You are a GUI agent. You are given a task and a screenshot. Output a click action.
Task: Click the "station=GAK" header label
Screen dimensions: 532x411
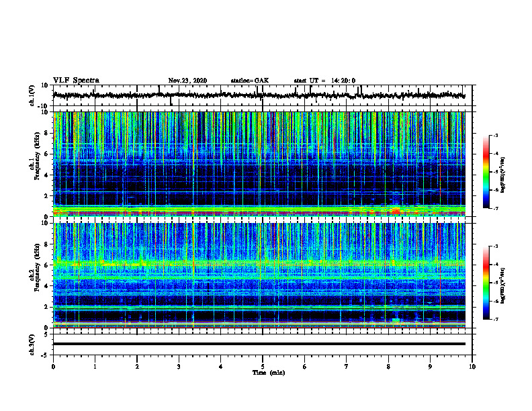[250, 81]
